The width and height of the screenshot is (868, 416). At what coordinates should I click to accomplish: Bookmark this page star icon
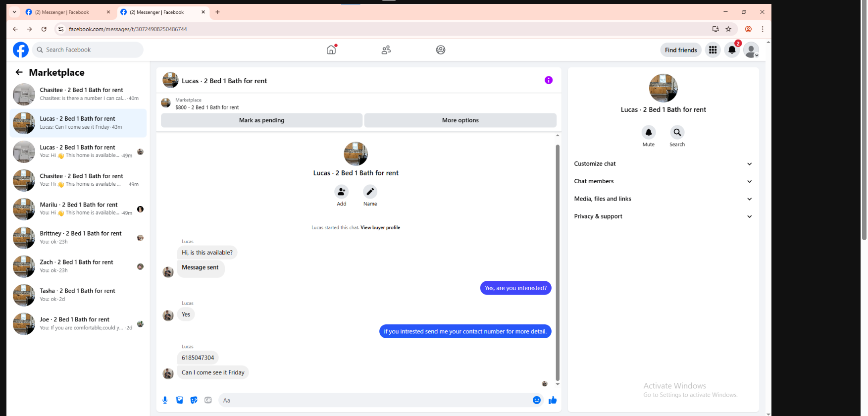(x=728, y=29)
